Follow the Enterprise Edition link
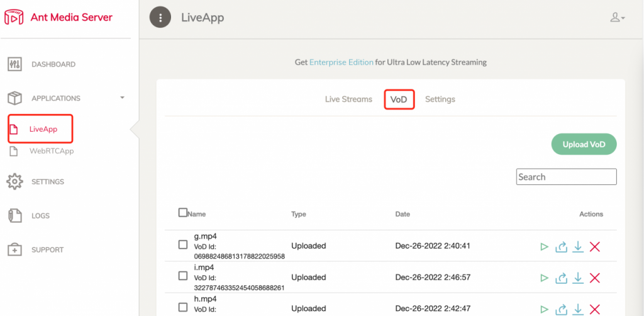This screenshot has height=316, width=644. [x=341, y=62]
